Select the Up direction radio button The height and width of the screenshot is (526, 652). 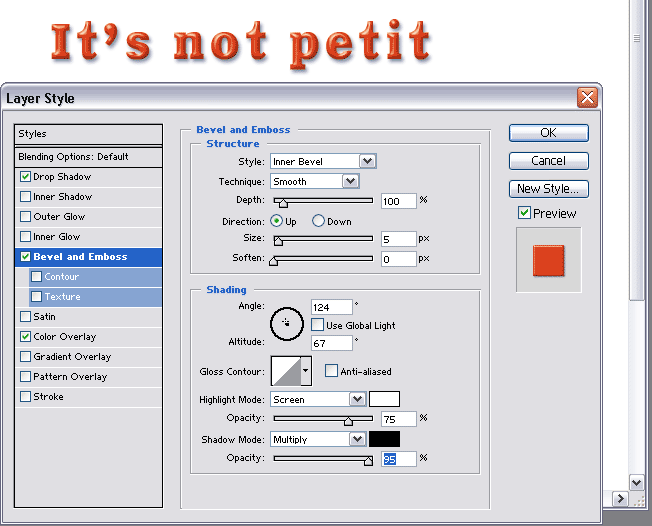(x=276, y=220)
